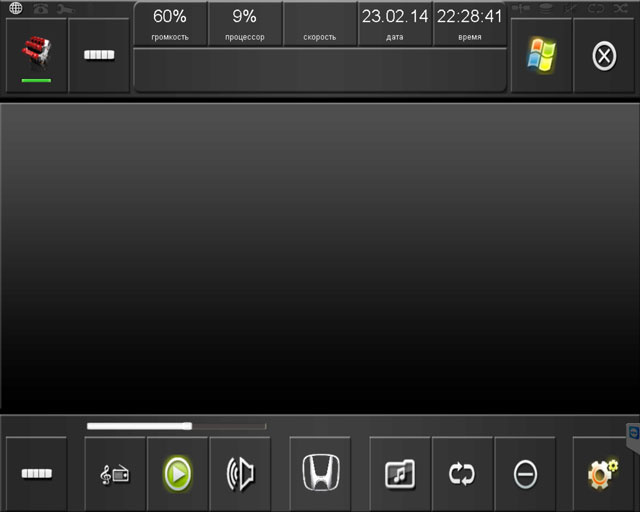640x512 pixels.
Task: Click the громкость 60% volume panel
Action: [x=170, y=25]
